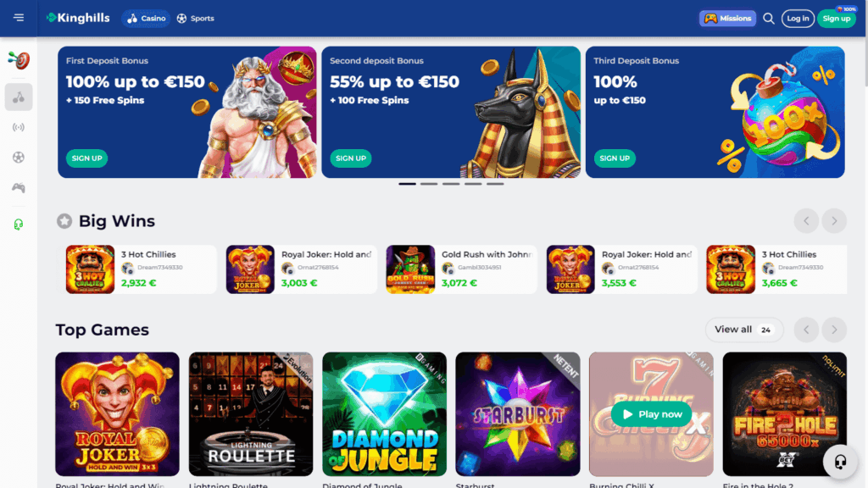Screen dimensions: 868x488
Task: Open the gamepad sidebar icon
Action: point(19,187)
